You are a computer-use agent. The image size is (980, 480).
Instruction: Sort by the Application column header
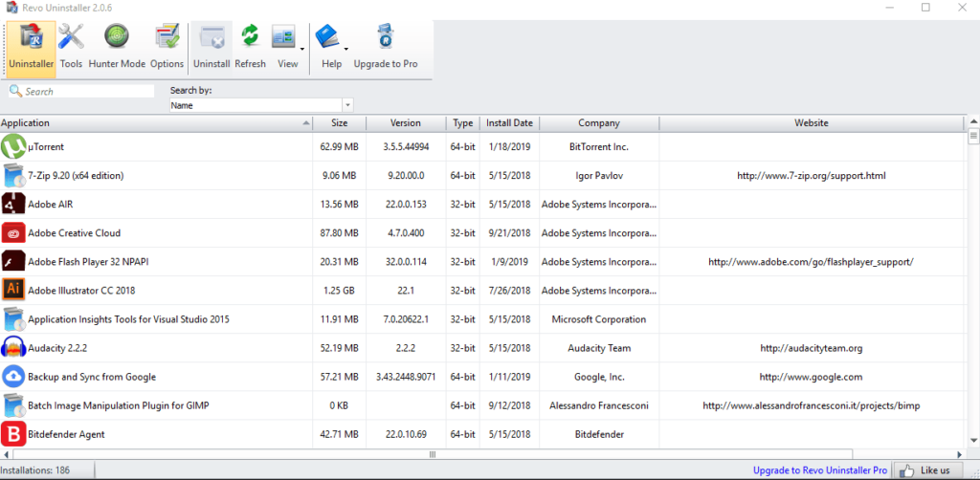[156, 123]
